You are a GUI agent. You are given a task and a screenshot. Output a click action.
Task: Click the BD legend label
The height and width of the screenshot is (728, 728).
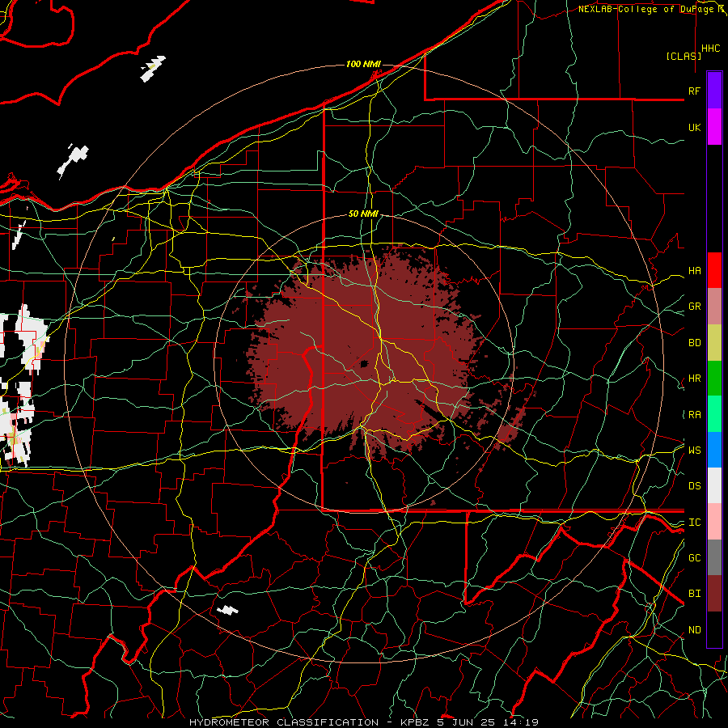694,343
